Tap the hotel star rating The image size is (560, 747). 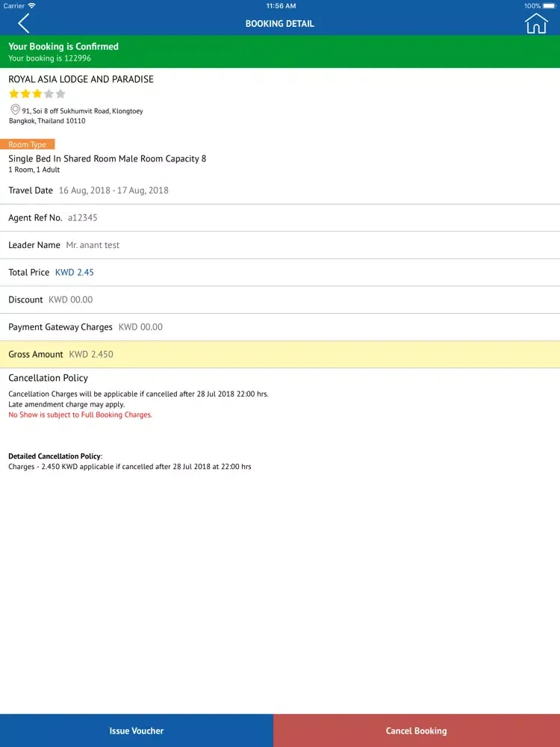37,93
